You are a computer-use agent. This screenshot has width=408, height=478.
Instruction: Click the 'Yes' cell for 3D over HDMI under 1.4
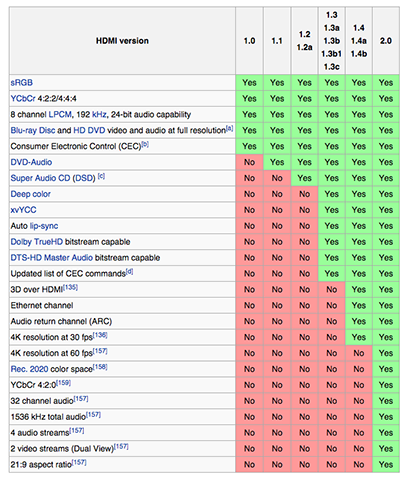pyautogui.click(x=359, y=289)
